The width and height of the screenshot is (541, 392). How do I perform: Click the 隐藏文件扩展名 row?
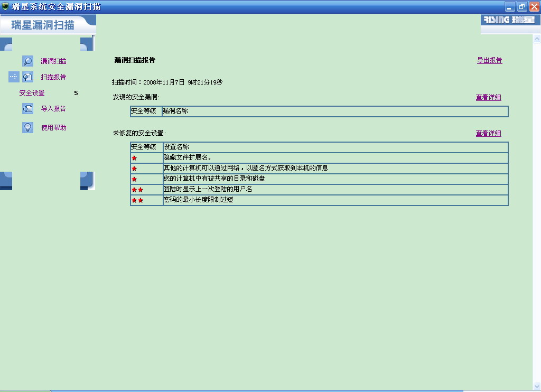(319, 157)
